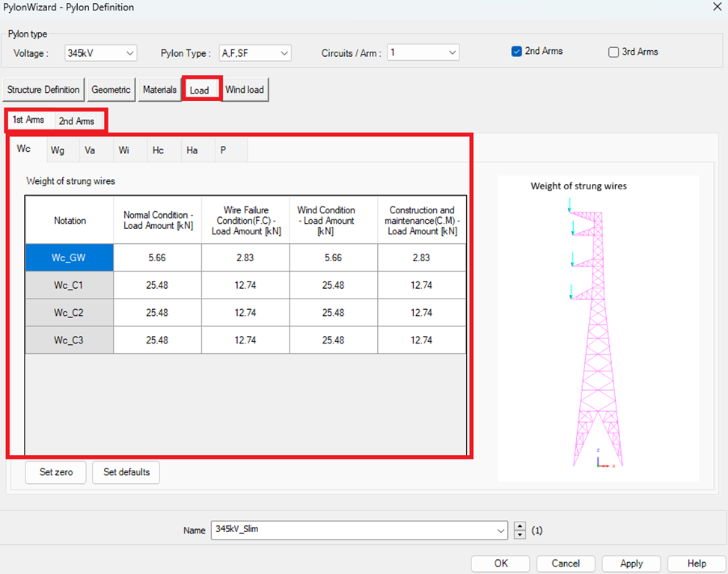
Task: Open the Voltage dropdown
Action: pyautogui.click(x=132, y=52)
